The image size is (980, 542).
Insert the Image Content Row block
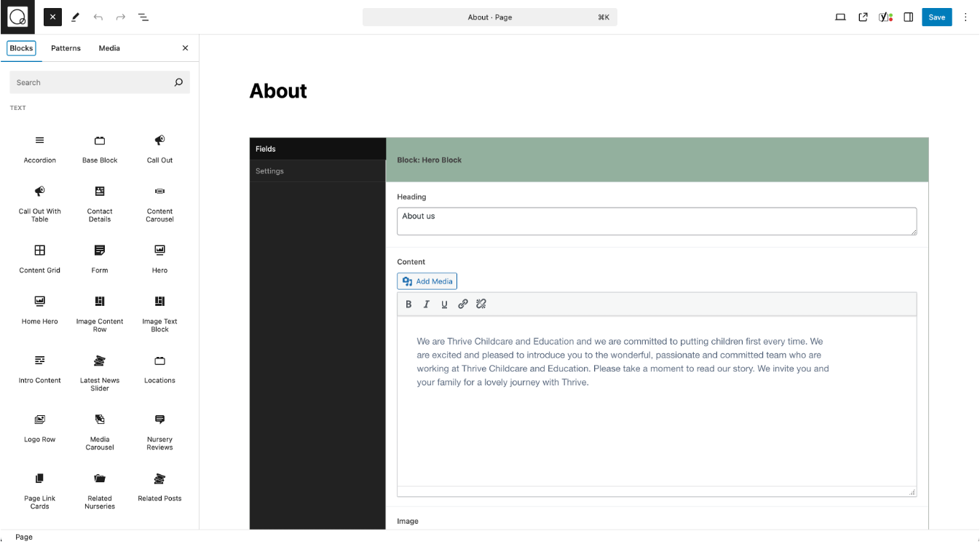(100, 313)
